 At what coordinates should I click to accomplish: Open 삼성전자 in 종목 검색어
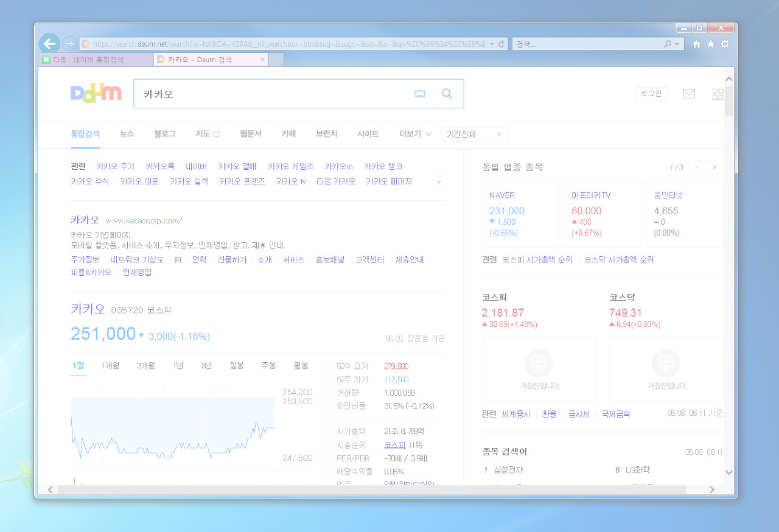click(x=508, y=470)
